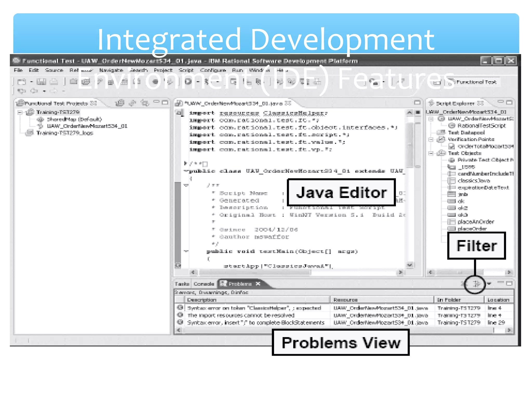
Task: Sort by Description column header
Action: (x=257, y=300)
